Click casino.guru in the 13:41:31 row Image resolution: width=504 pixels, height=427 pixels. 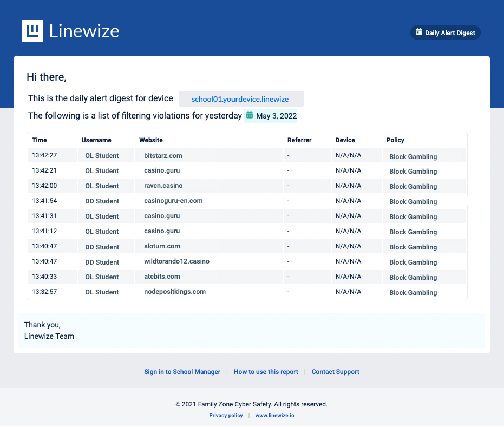pos(162,216)
